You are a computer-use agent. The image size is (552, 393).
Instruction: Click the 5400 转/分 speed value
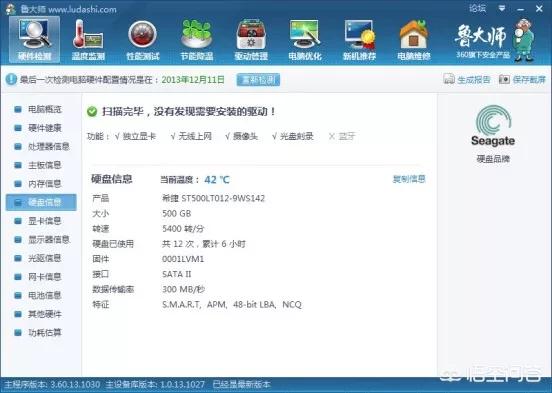click(183, 229)
